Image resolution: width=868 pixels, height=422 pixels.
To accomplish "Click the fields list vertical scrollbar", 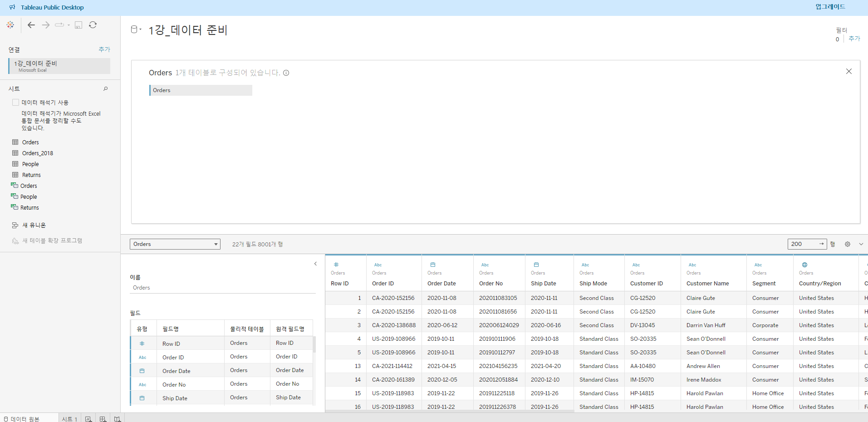I will pyautogui.click(x=314, y=344).
